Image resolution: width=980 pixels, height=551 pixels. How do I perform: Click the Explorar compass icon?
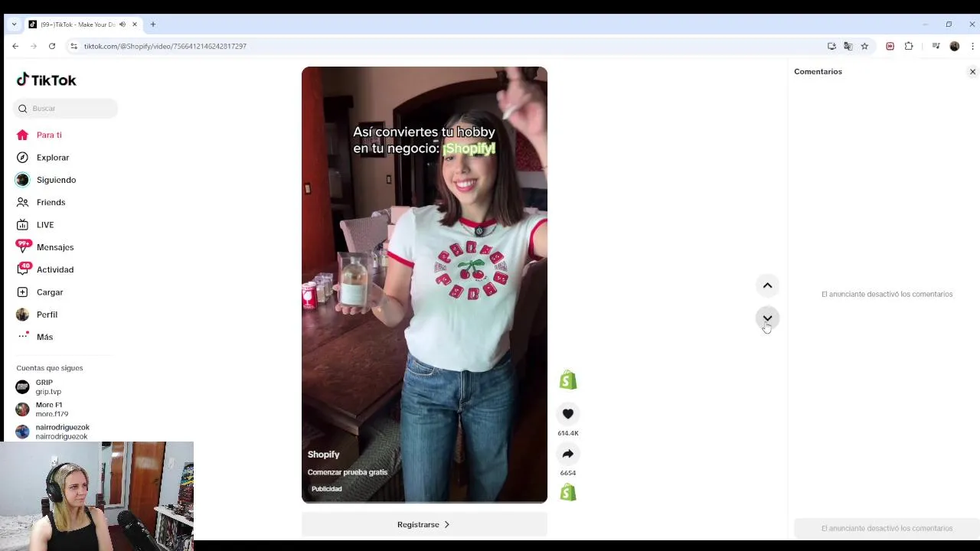(x=22, y=158)
